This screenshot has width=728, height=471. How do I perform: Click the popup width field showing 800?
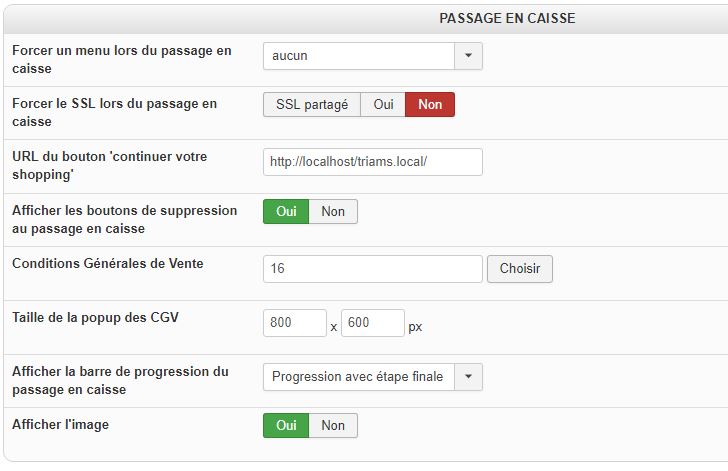294,323
